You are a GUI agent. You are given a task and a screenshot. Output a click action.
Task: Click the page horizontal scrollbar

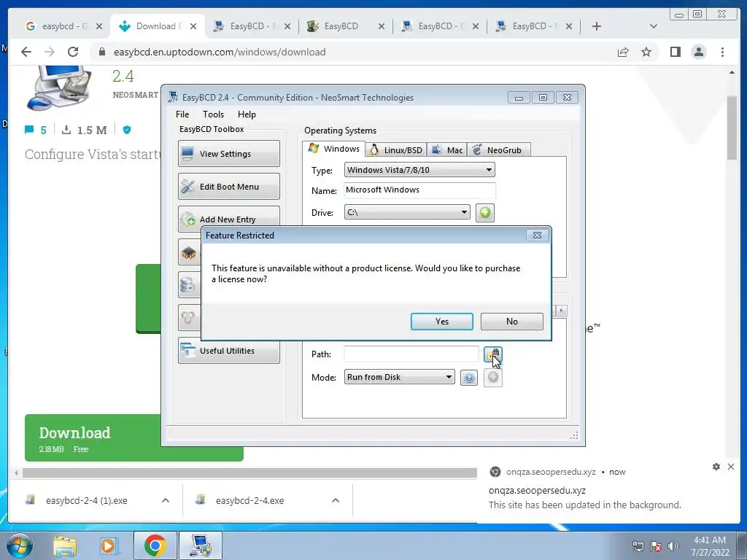pos(249,472)
